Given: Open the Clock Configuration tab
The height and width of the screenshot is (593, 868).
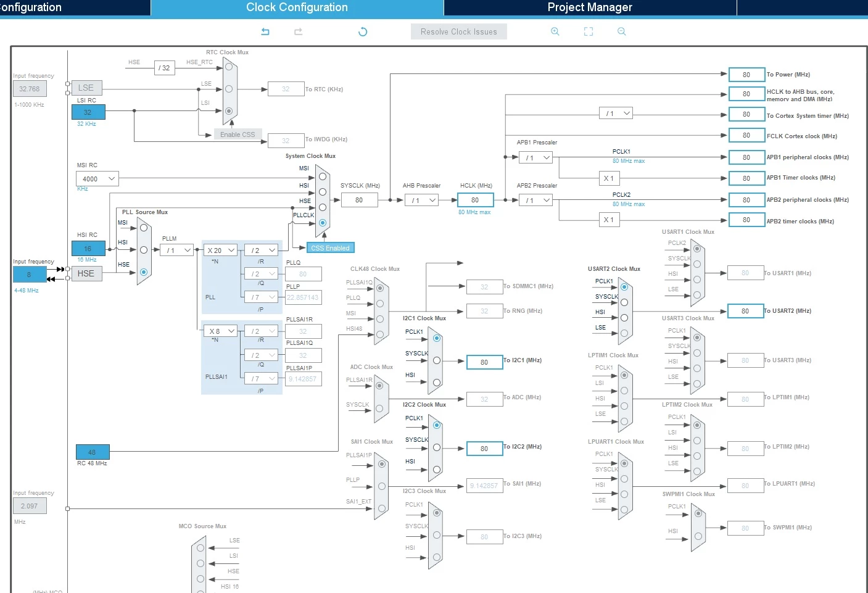Looking at the screenshot, I should coord(297,7).
